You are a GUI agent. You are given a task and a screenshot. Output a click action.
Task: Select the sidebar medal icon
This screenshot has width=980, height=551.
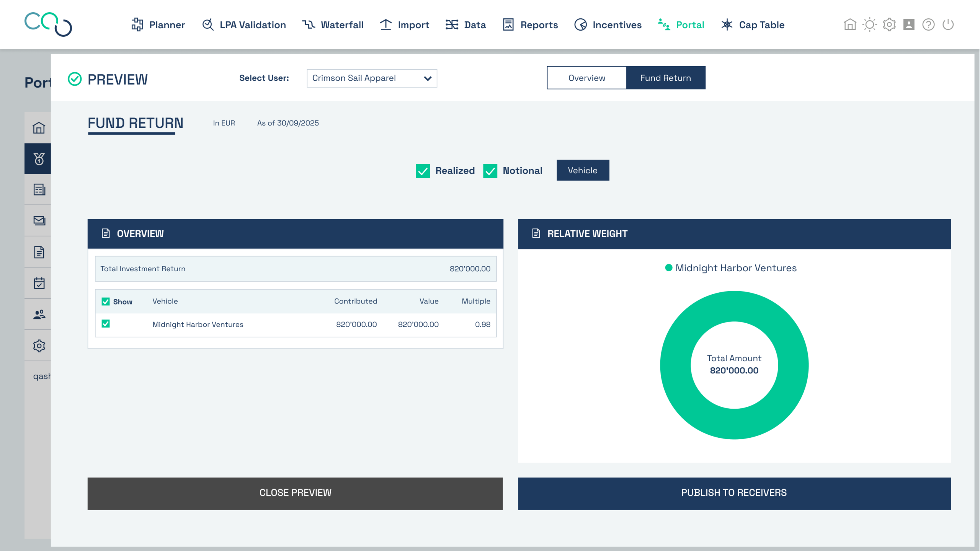tap(39, 159)
